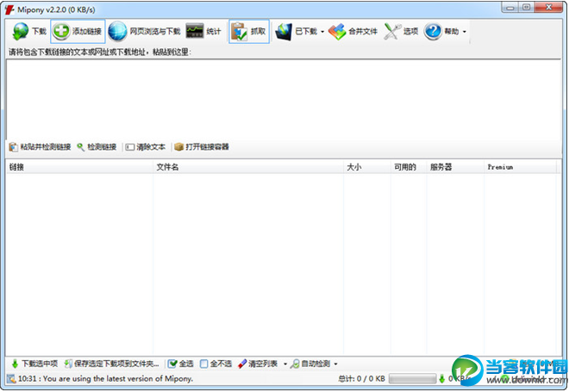Click the Mipony title bar logo
569x392 pixels.
point(9,9)
